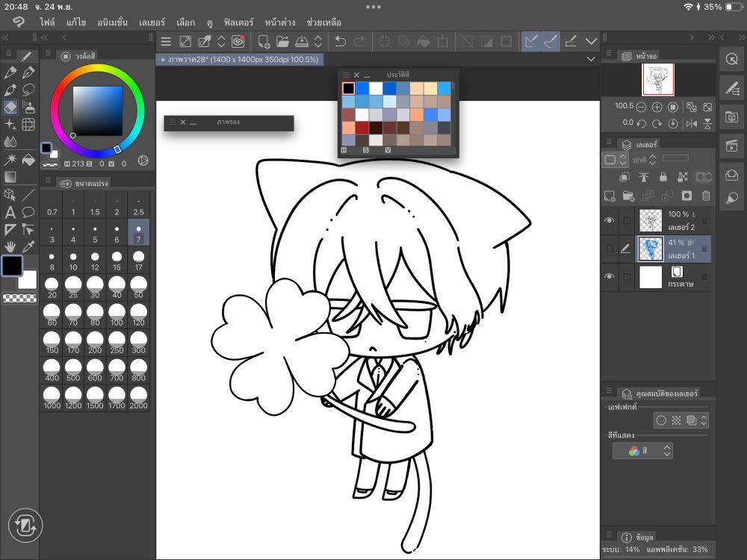Create new layer folder icon
Image resolution: width=747 pixels, height=560 pixels.
(629, 196)
